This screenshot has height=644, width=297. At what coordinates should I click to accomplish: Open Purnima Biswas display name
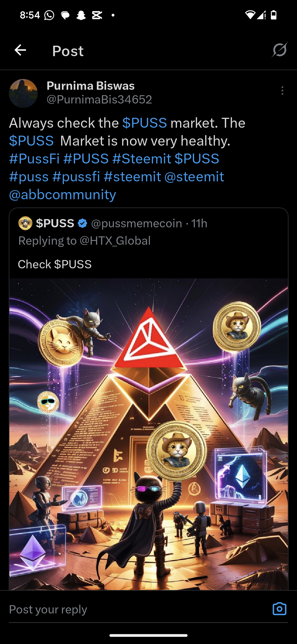click(90, 86)
